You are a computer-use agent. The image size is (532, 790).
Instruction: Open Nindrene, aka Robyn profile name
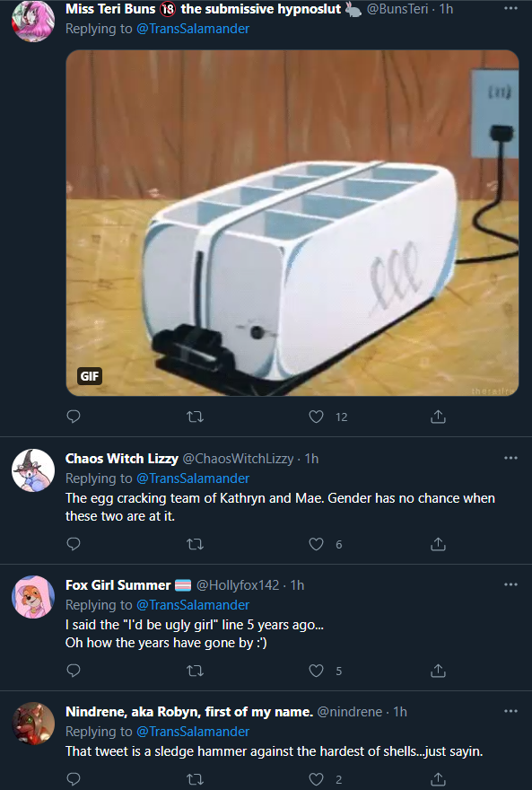(x=189, y=711)
